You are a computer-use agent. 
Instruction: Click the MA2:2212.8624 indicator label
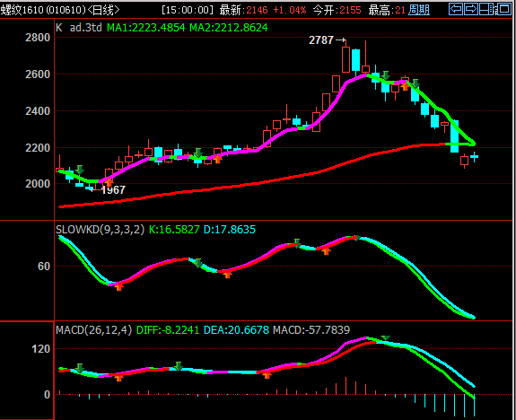pyautogui.click(x=229, y=28)
